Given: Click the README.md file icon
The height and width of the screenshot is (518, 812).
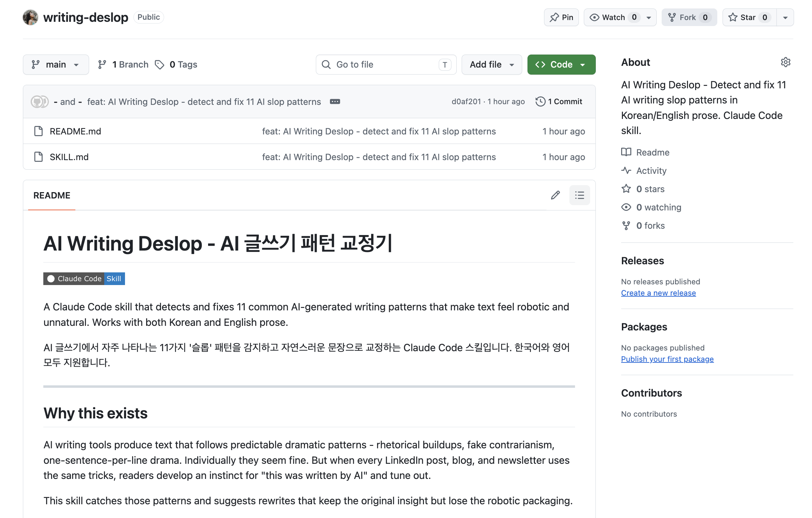Looking at the screenshot, I should point(38,131).
